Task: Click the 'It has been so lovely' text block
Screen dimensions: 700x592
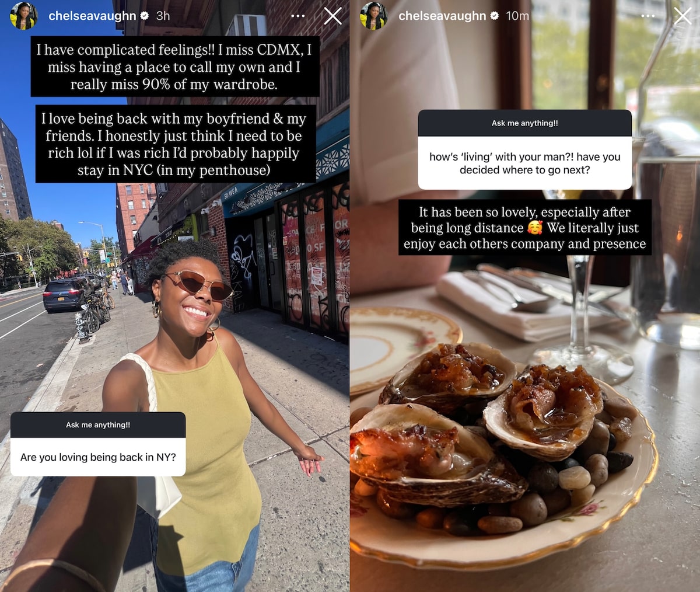Action: pyautogui.click(x=525, y=228)
